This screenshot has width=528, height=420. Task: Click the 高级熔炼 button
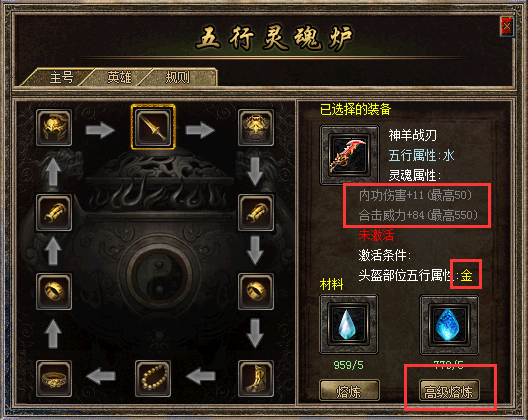449,391
